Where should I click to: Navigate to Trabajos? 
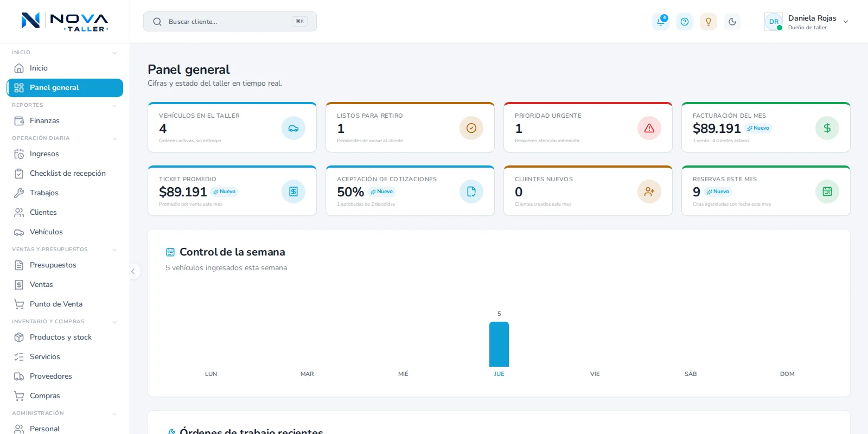coord(65,193)
